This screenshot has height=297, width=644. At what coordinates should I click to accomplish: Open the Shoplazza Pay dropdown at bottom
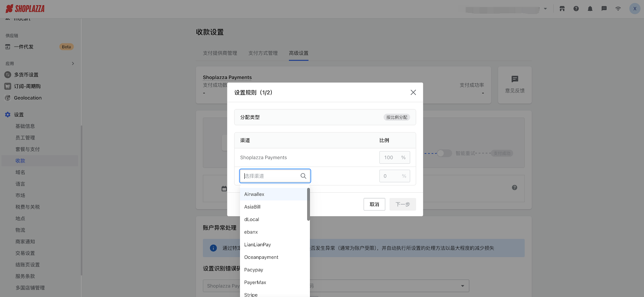click(x=336, y=286)
